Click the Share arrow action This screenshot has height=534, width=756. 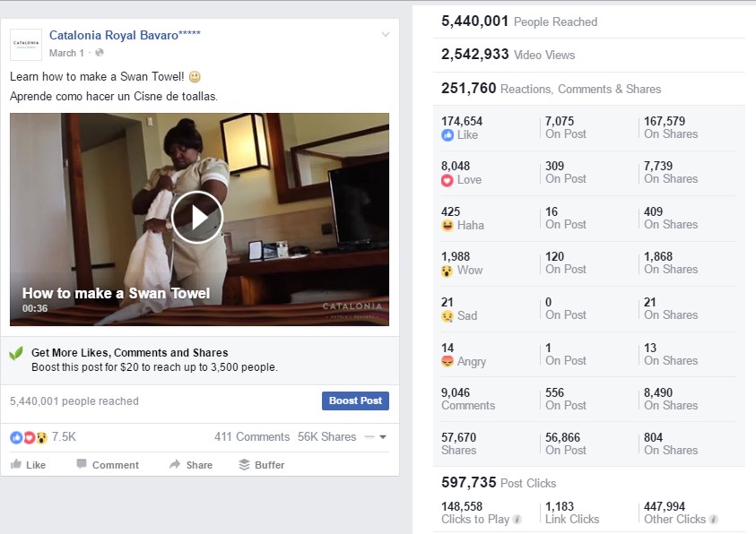click(175, 465)
